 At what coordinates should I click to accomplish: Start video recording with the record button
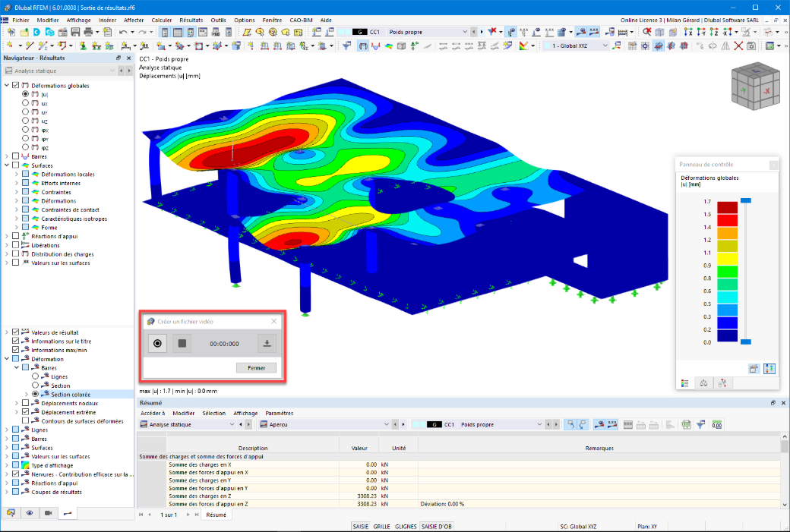click(157, 343)
